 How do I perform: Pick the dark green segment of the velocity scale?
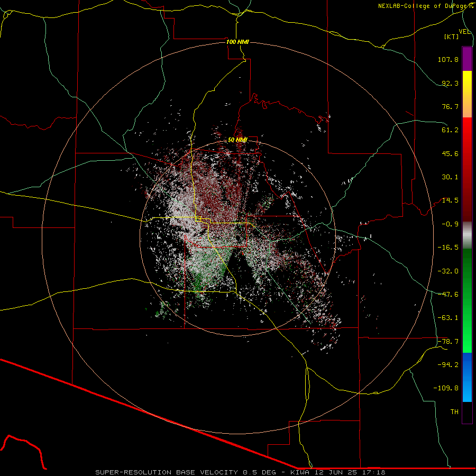tap(467, 274)
